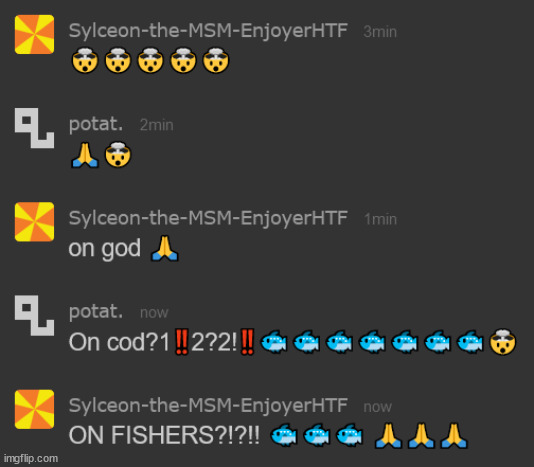This screenshot has height=467, width=534.
Task: Open the Sylceon-the-MSM-EnjoyerHTF username posted 3min ago
Action: click(208, 31)
